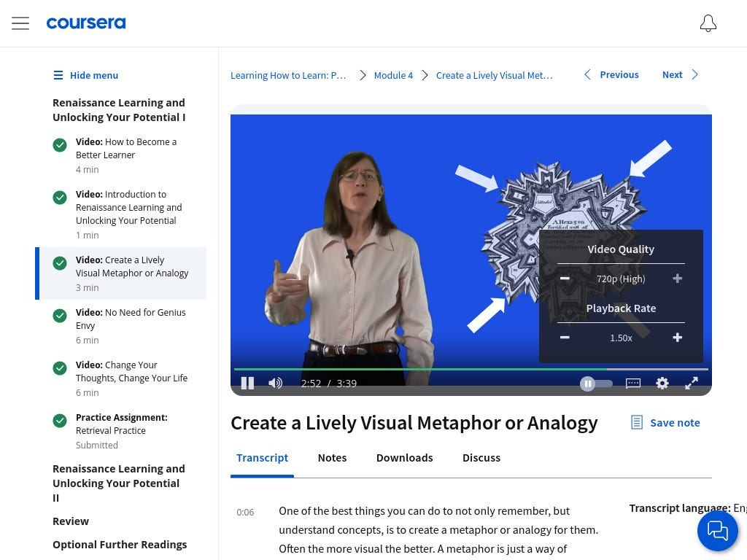Open the Downloads tab
Image resolution: width=747 pixels, height=560 pixels.
coord(404,458)
